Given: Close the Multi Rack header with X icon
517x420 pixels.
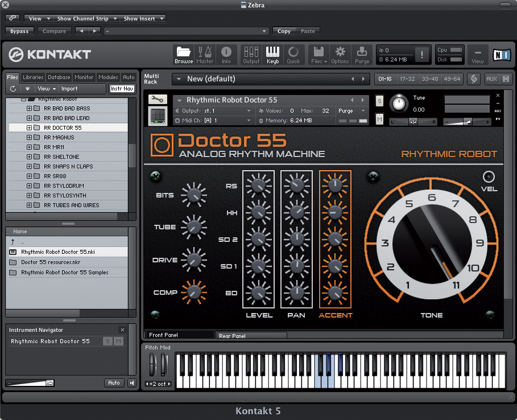Looking at the screenshot, I should [506, 79].
